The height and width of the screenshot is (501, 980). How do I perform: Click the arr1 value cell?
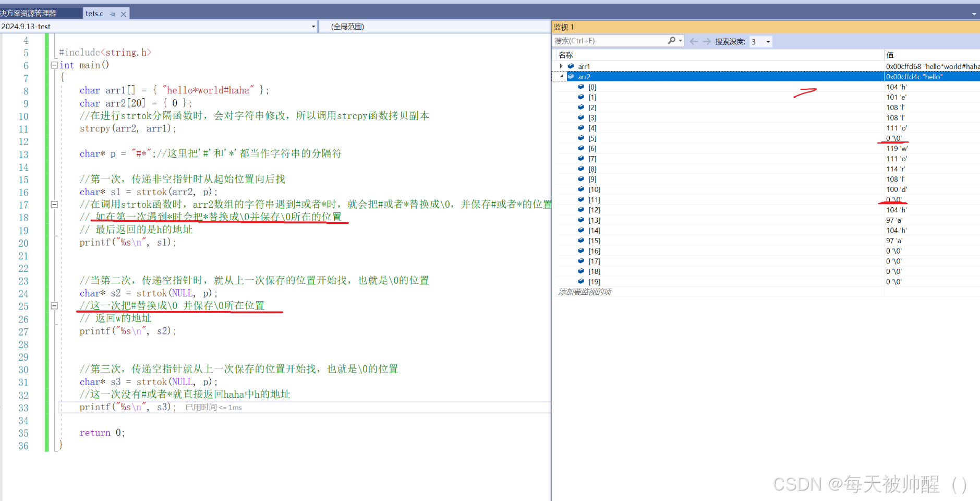[x=933, y=66]
